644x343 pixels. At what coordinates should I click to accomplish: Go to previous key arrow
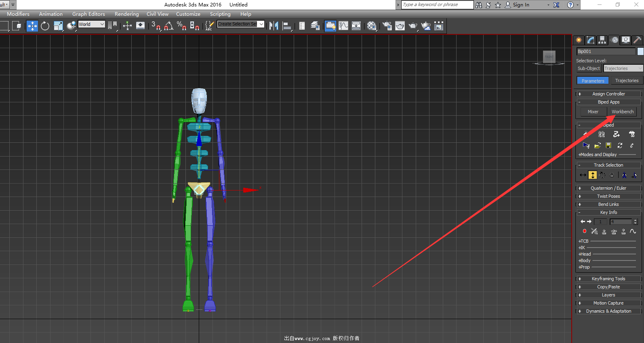[583, 222]
